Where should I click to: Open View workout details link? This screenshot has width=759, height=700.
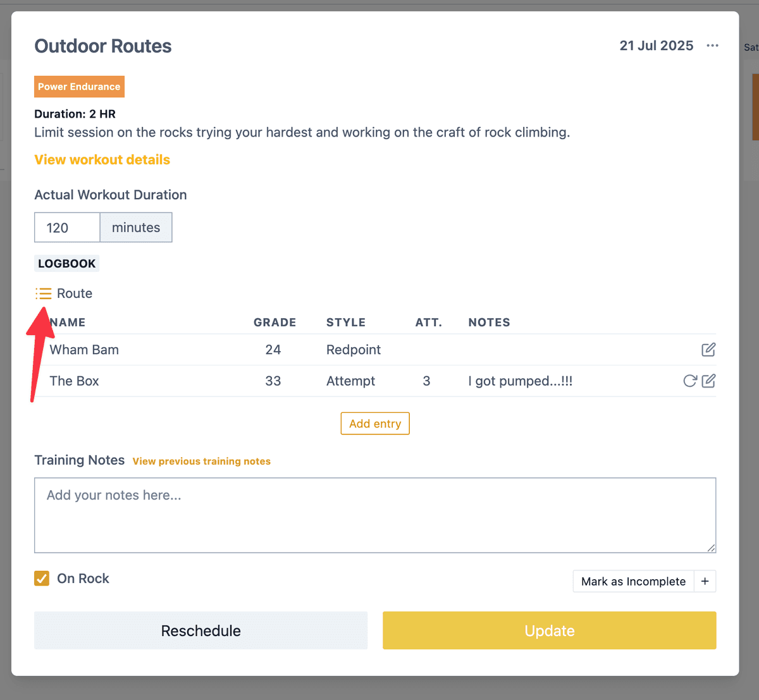tap(102, 159)
